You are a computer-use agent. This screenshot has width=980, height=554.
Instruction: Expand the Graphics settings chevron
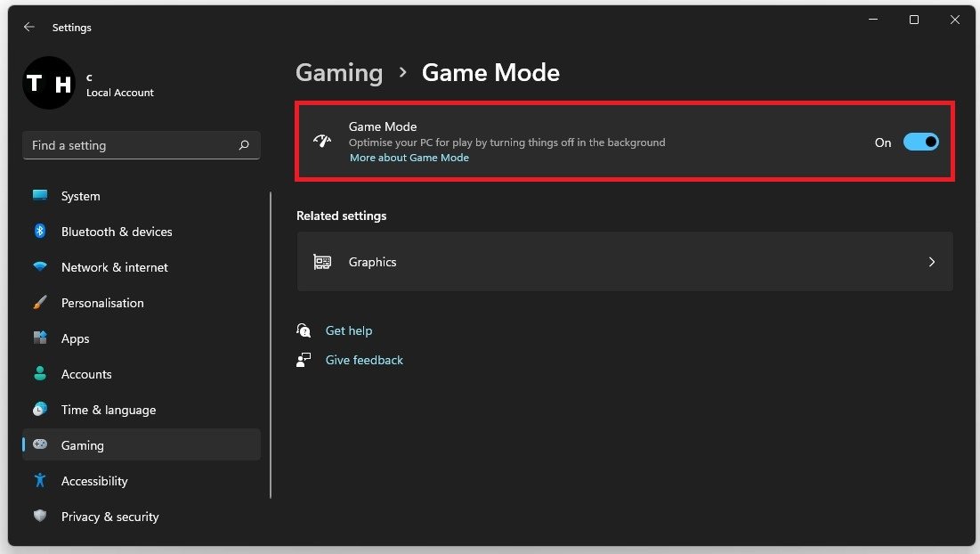(931, 262)
